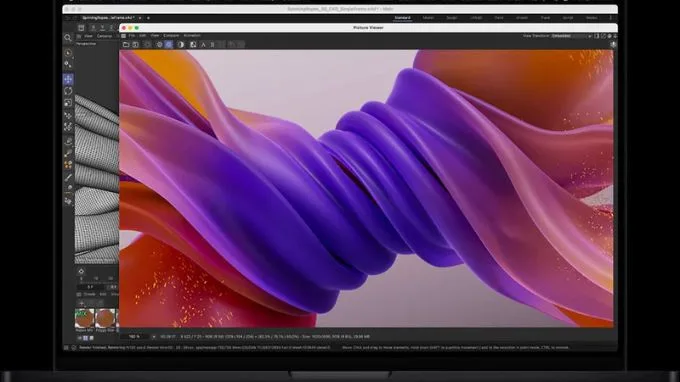
Task: Click the search magnifier icon in Cinema 4D
Action: pos(68,38)
